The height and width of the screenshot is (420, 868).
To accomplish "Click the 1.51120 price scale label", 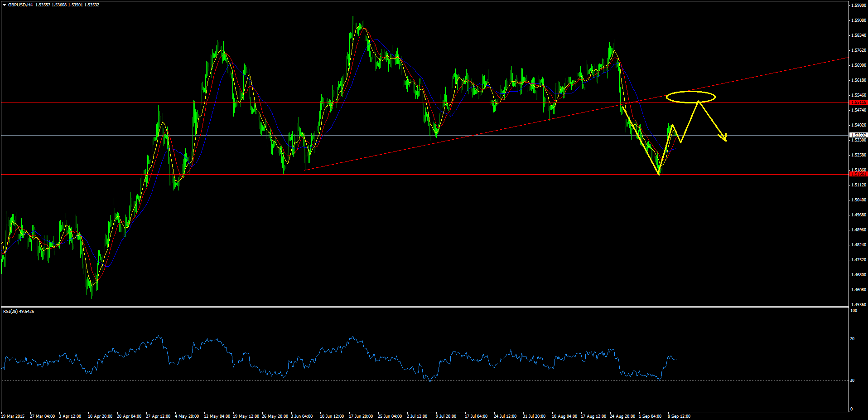I will 859,185.
